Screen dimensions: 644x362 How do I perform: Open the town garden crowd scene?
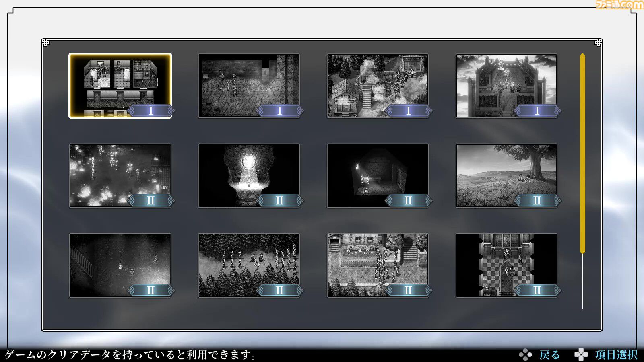(x=378, y=265)
